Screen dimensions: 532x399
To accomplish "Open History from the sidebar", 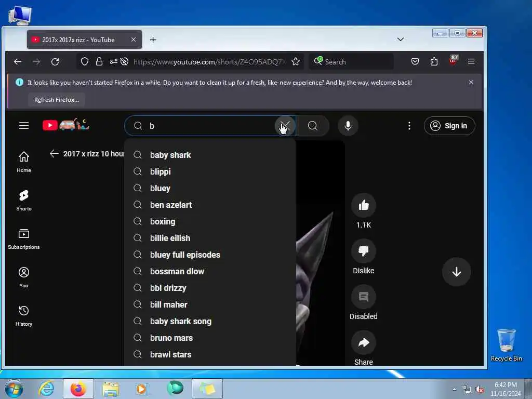I will click(24, 315).
